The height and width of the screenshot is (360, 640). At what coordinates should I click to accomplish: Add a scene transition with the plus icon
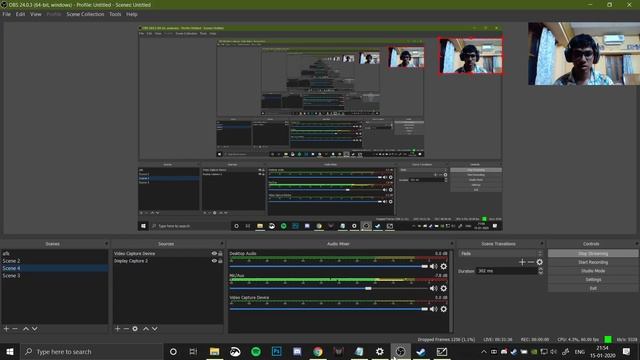coord(522,262)
